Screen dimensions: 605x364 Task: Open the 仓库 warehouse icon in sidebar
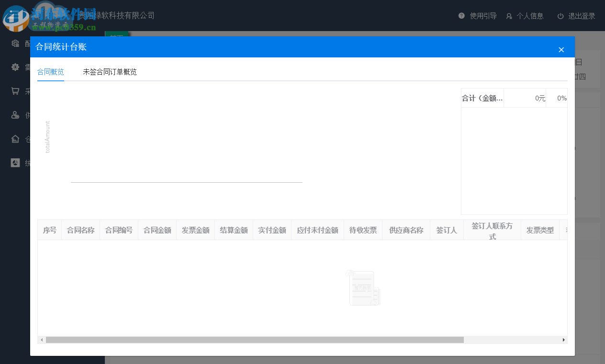click(x=14, y=139)
